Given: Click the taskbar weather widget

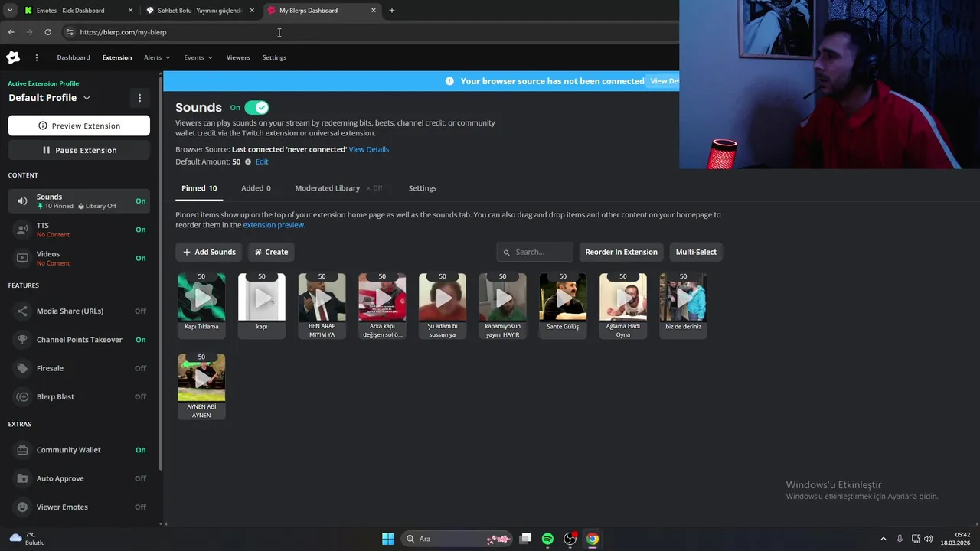Looking at the screenshot, I should [x=28, y=539].
